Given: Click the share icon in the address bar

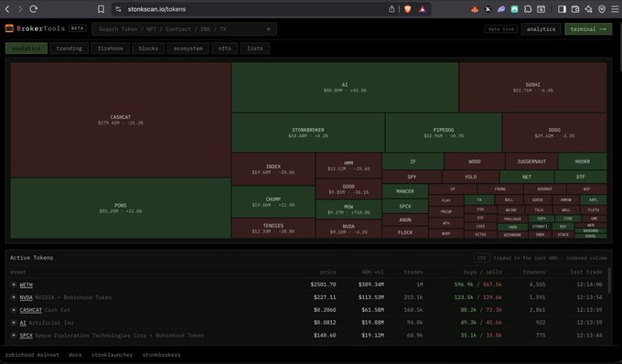Looking at the screenshot, I should coord(391,9).
